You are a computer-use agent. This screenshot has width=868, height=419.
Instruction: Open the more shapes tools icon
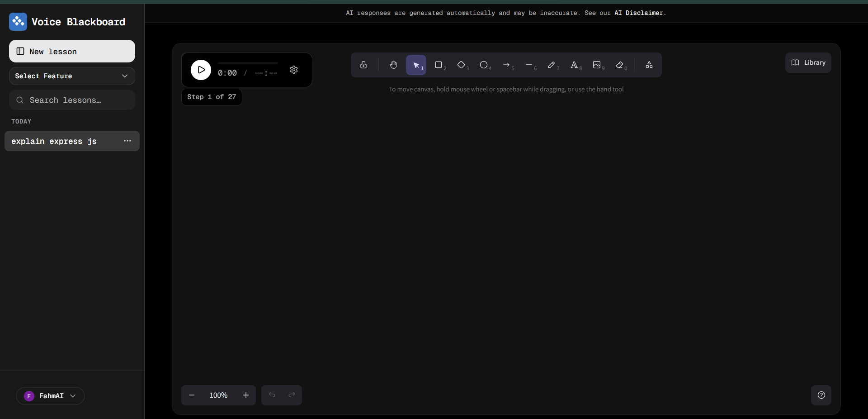pyautogui.click(x=649, y=65)
